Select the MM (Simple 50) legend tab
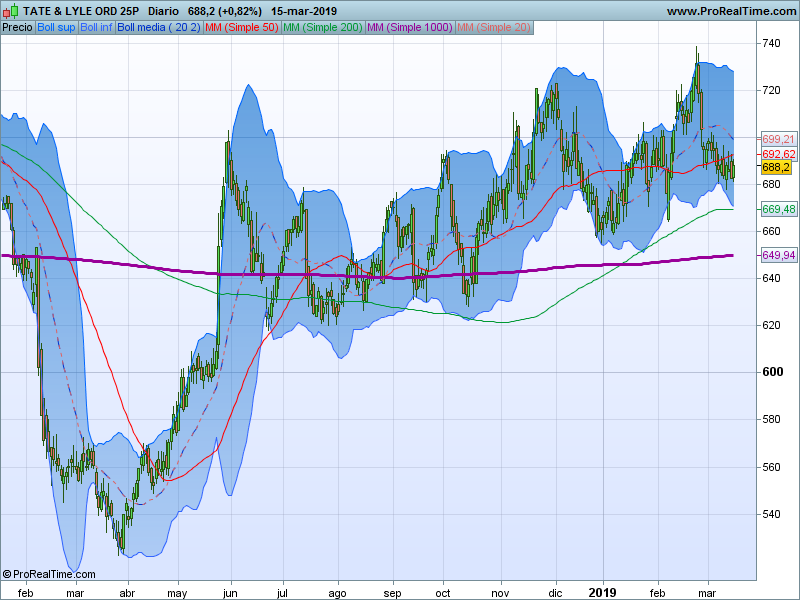 [x=242, y=28]
